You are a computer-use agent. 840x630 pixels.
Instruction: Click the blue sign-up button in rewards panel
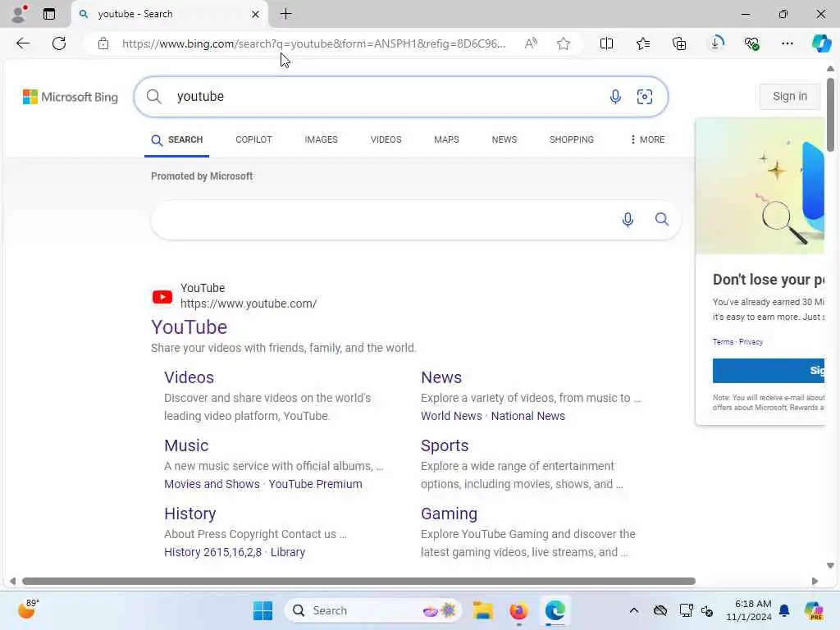pos(768,371)
